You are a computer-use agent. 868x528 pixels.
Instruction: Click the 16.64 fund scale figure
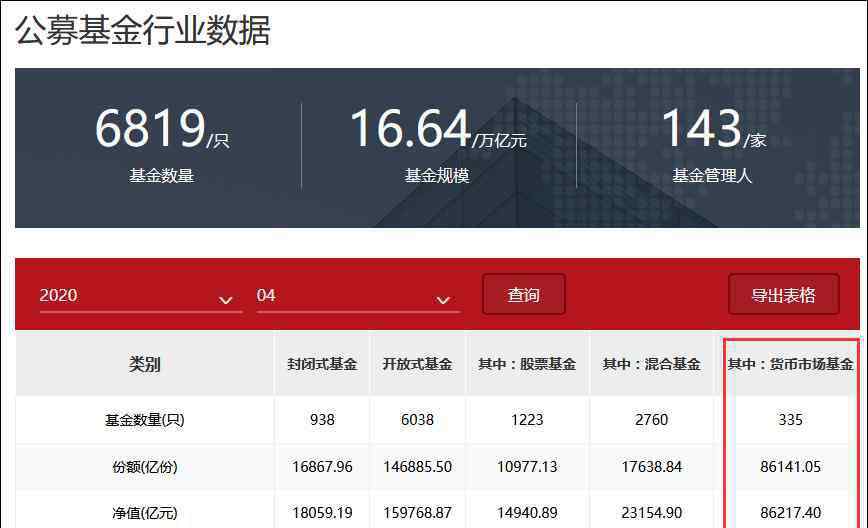pyautogui.click(x=410, y=128)
